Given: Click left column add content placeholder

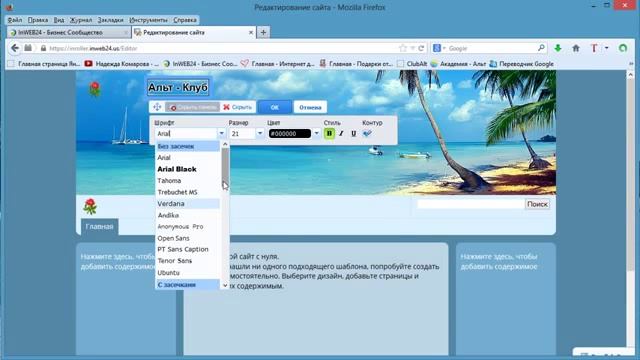Looking at the screenshot, I should point(118,262).
